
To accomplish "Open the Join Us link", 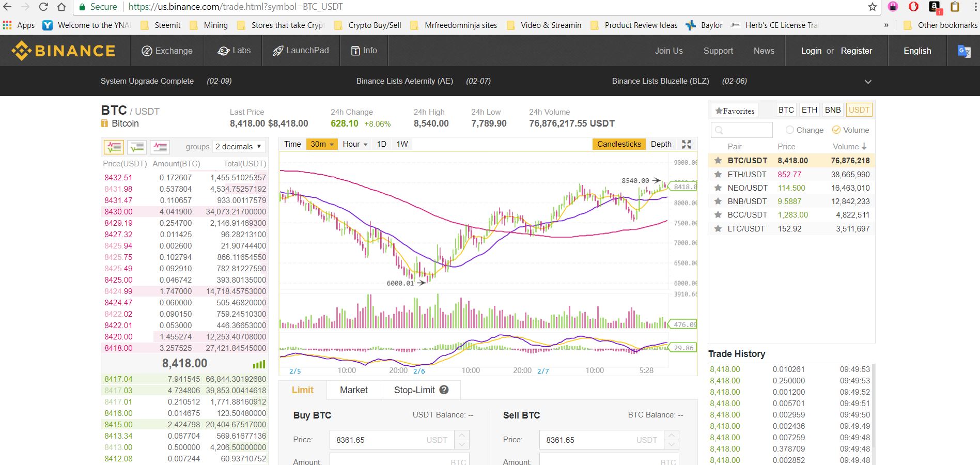I will point(668,51).
